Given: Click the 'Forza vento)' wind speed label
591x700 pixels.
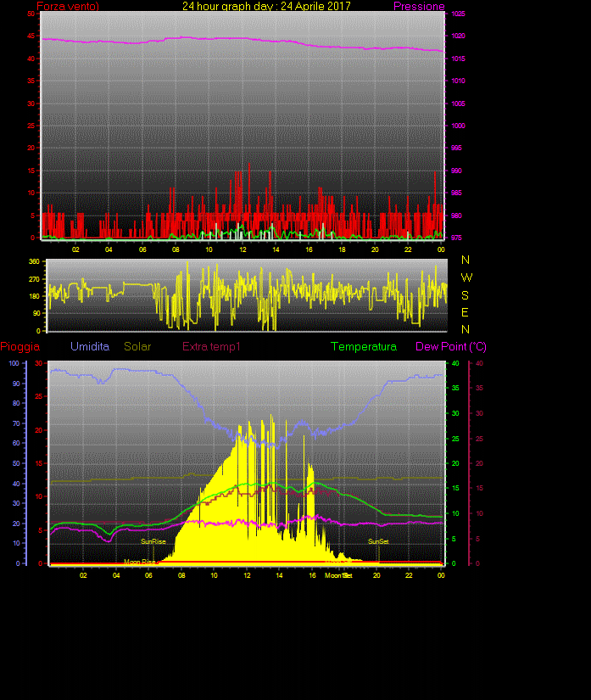Looking at the screenshot, I should 68,6.
